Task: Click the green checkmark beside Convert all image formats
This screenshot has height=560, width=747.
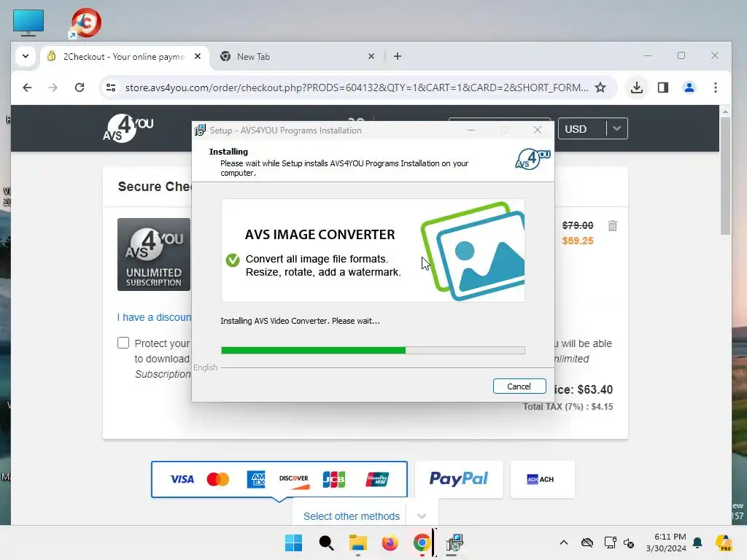Action: pyautogui.click(x=233, y=260)
